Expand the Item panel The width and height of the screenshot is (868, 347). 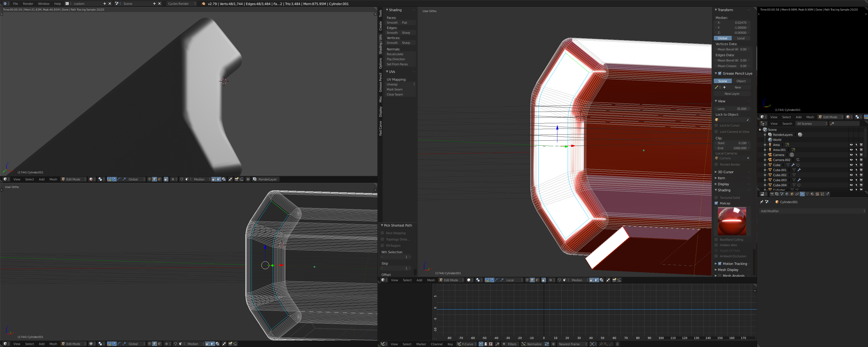[721, 178]
